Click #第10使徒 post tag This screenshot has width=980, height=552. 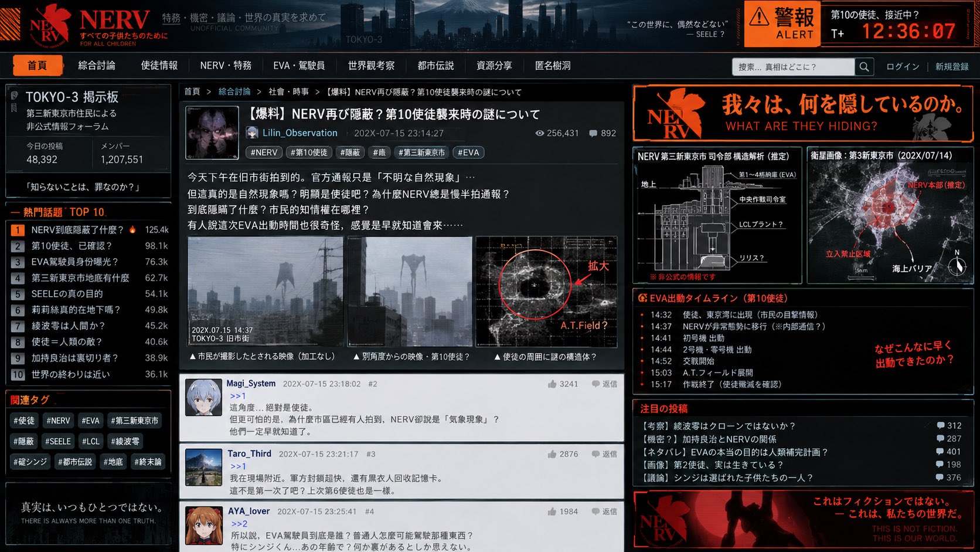[309, 153]
